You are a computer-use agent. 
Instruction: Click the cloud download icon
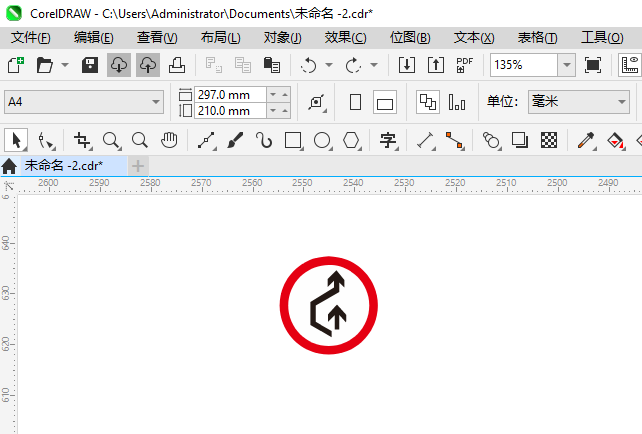click(x=119, y=65)
